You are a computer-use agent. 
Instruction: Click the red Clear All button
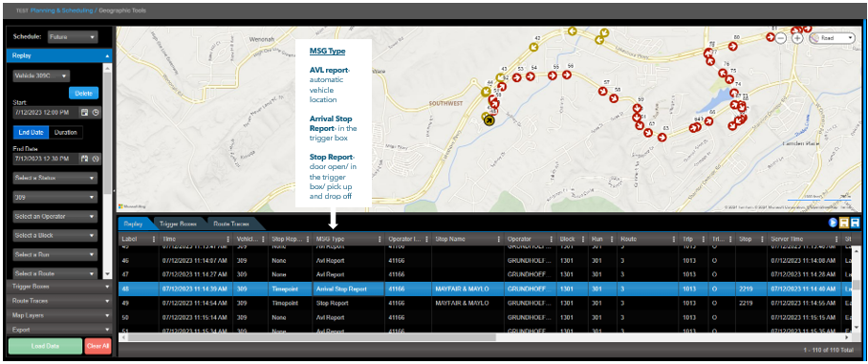pos(98,346)
